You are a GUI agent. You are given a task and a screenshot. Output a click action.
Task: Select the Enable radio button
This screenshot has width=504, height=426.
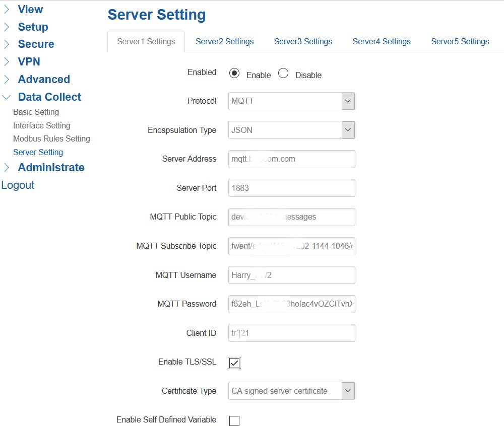pyautogui.click(x=234, y=74)
